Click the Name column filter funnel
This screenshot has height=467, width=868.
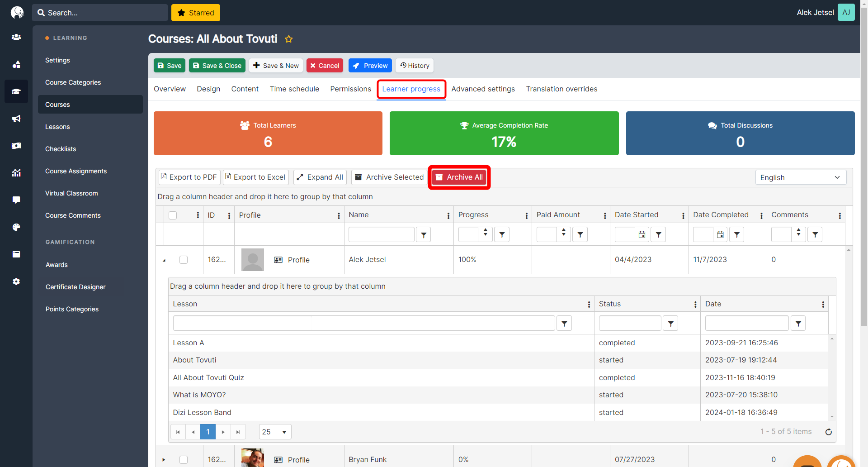[424, 234]
